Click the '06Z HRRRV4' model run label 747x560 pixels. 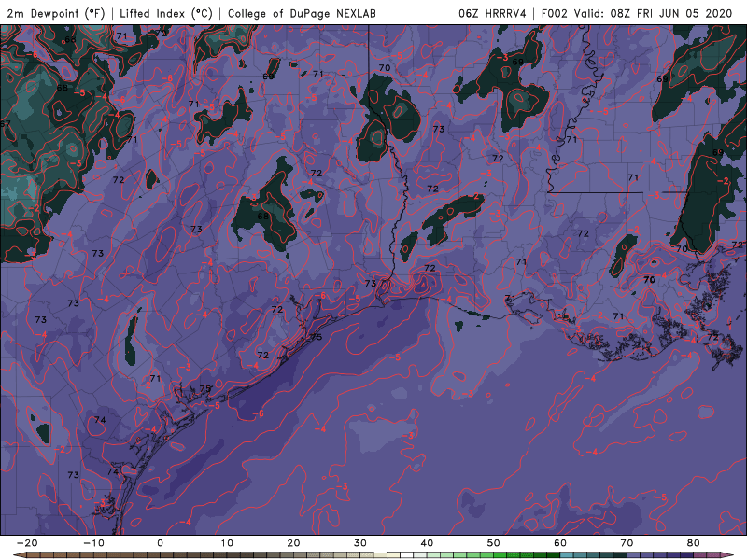[x=492, y=13]
